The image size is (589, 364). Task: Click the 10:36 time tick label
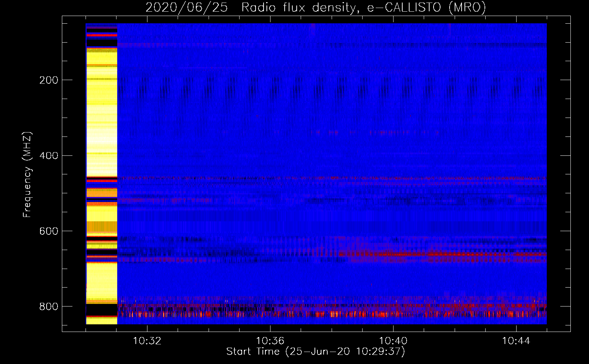(270, 341)
